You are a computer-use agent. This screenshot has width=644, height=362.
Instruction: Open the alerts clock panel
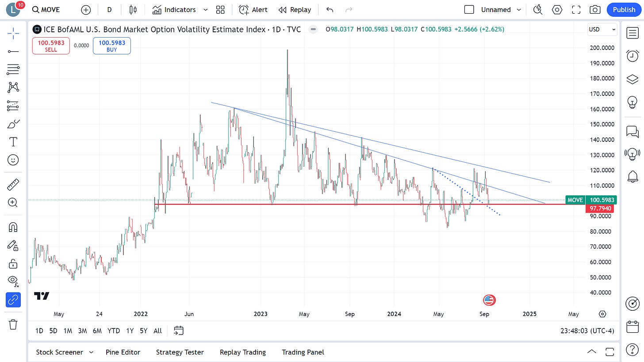point(632,56)
